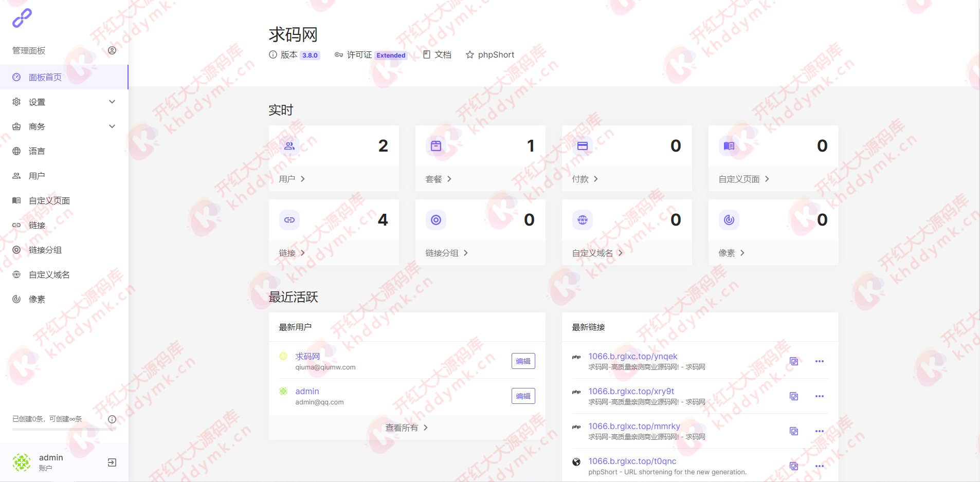Viewport: 980px width, 482px height.
Task: Click the 求码网 user avatar
Action: [283, 356]
